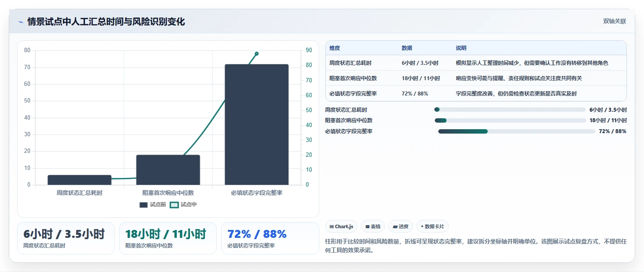Click the line point at the top of the chart

[257, 53]
